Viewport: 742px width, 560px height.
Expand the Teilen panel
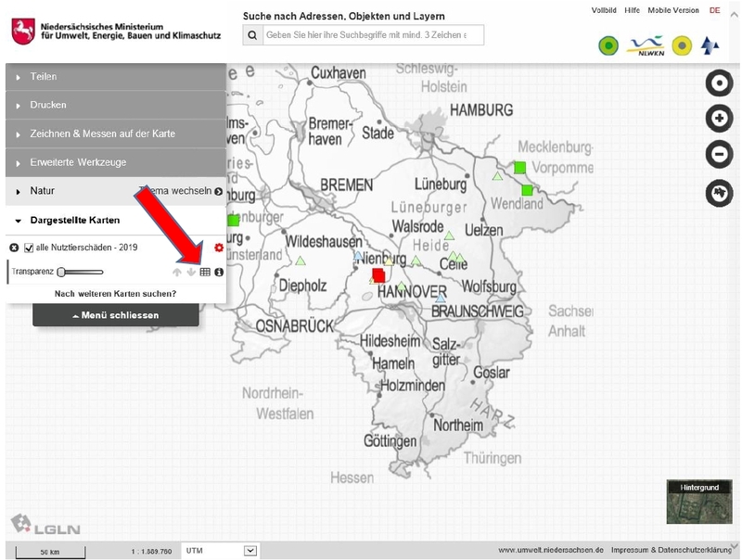tap(115, 77)
